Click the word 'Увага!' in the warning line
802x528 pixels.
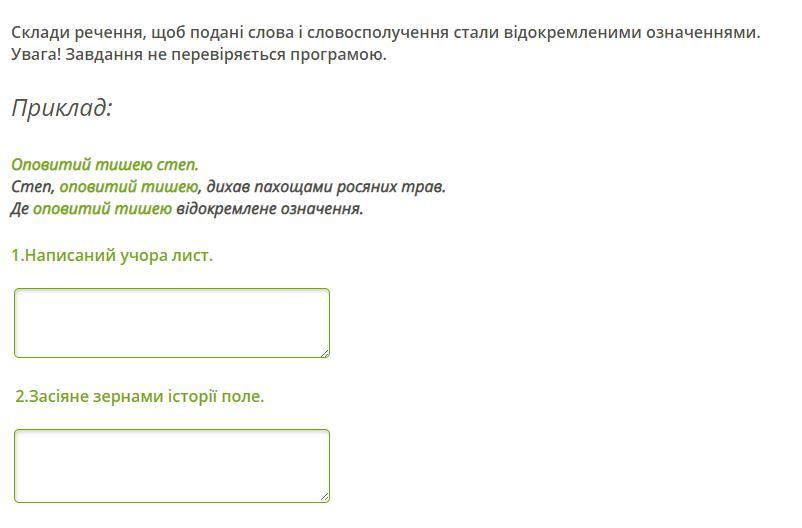tap(36, 54)
